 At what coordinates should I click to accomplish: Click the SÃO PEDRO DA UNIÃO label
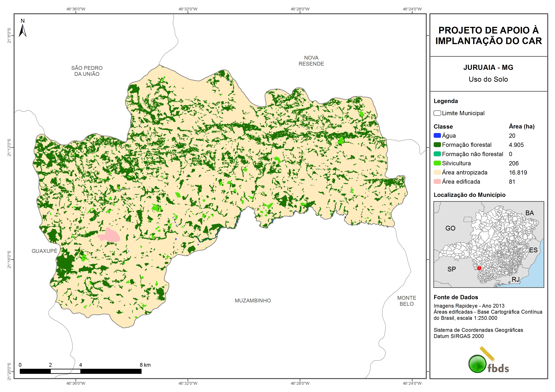point(87,71)
